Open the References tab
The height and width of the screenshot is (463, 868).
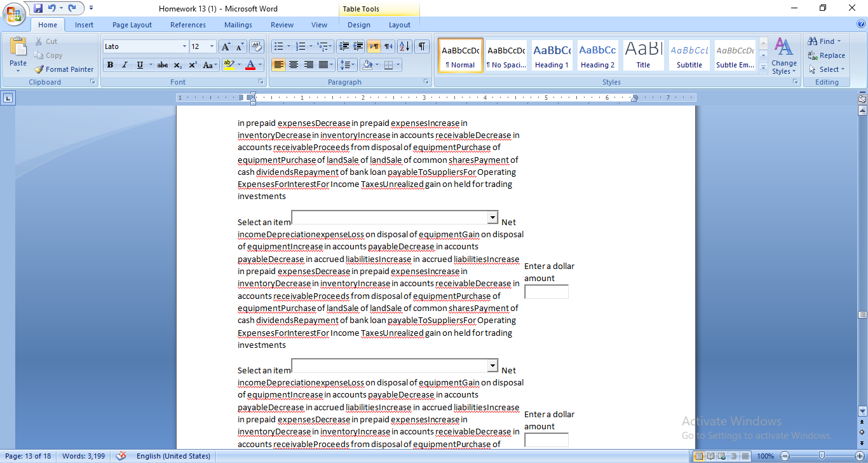188,25
